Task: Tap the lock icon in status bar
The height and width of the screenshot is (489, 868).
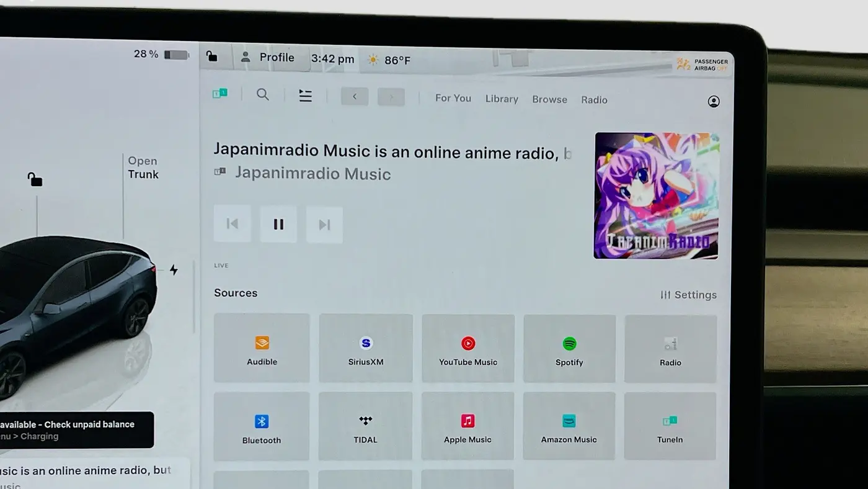Action: [212, 56]
